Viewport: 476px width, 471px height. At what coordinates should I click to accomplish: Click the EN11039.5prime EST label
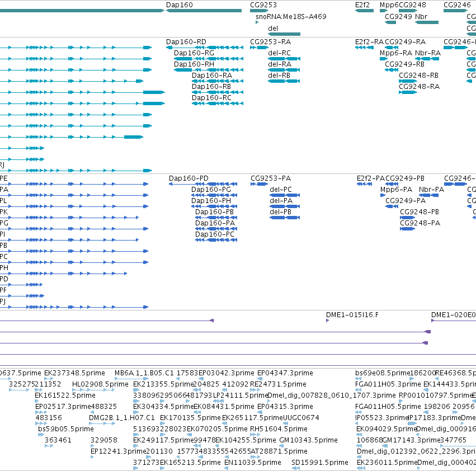(x=253, y=463)
